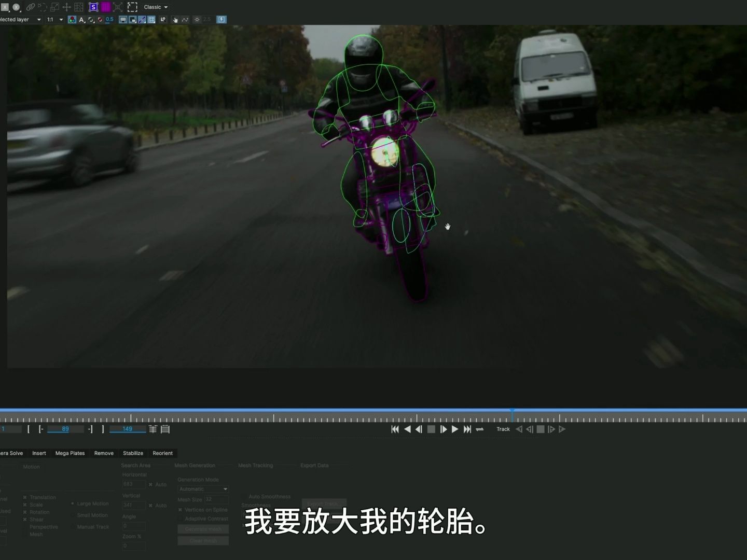
Task: Open the Insert tab
Action: [x=39, y=453]
